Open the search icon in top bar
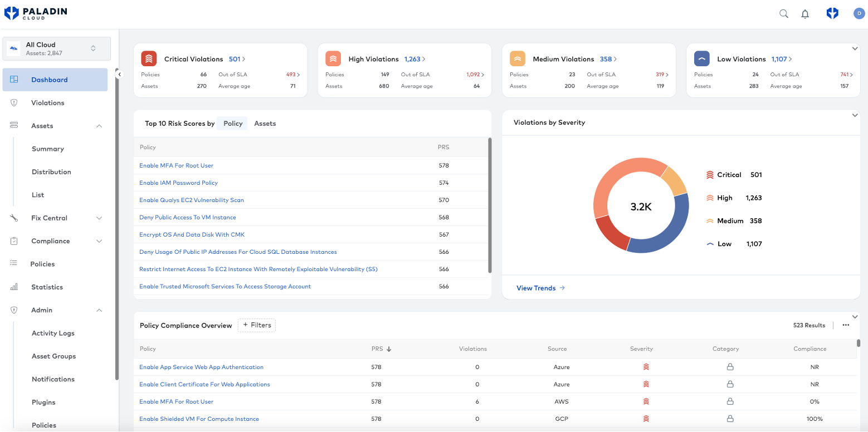This screenshot has width=868, height=432. [784, 14]
